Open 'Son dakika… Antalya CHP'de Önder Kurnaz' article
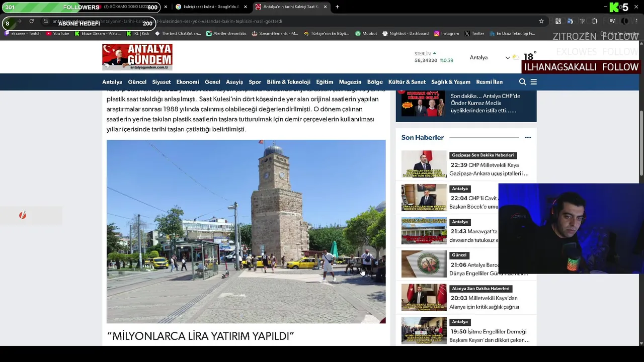The height and width of the screenshot is (362, 644). click(x=485, y=103)
